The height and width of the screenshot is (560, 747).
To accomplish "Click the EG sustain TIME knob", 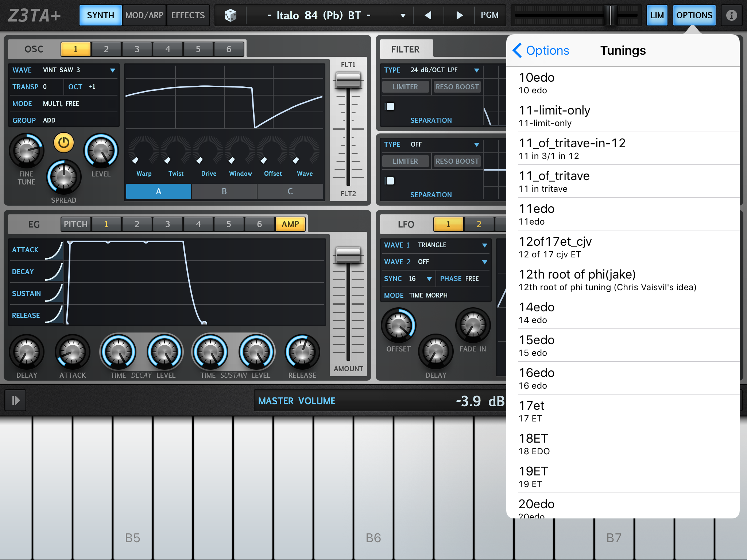I will click(210, 352).
